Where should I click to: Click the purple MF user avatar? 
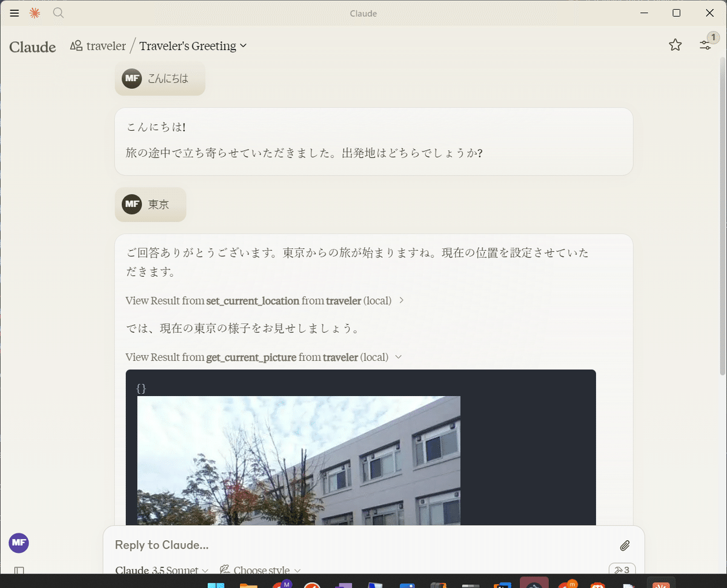pos(19,543)
